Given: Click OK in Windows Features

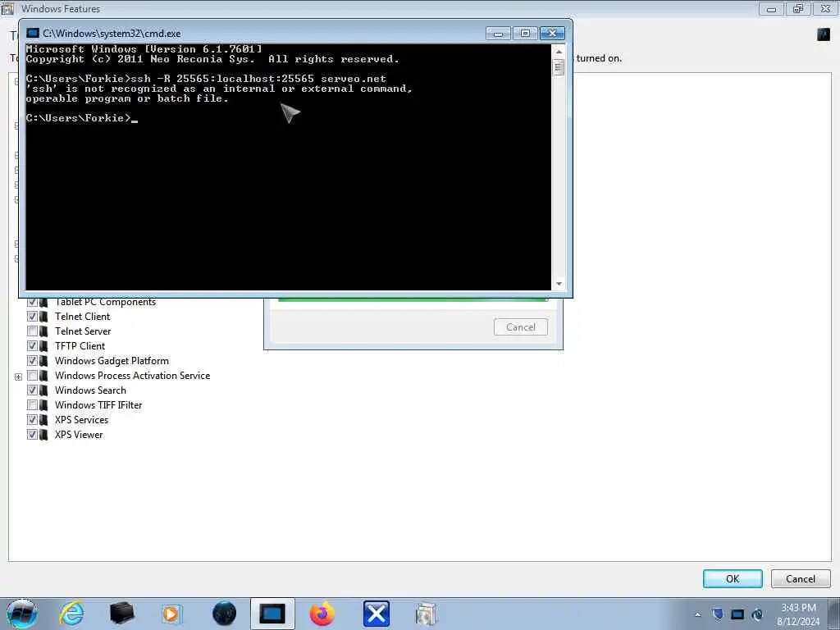Looking at the screenshot, I should coord(733,578).
